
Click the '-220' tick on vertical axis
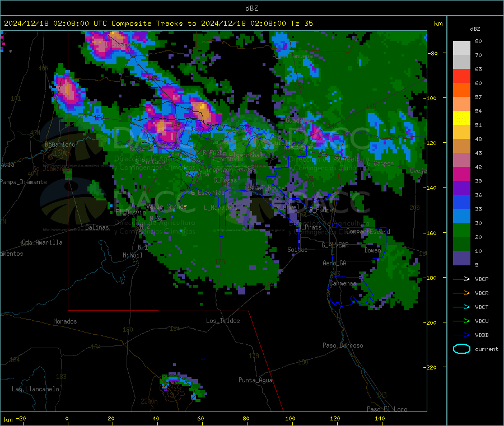(x=431, y=368)
